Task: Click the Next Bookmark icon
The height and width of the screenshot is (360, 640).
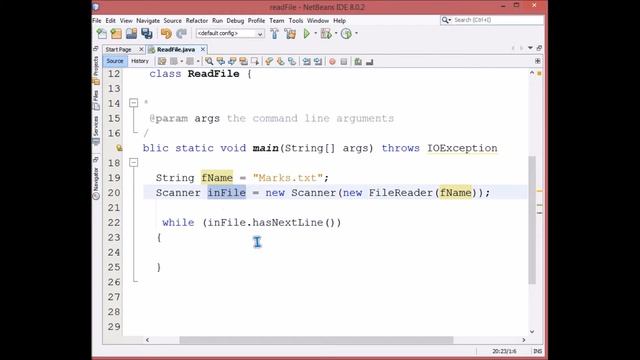Action: (x=280, y=62)
